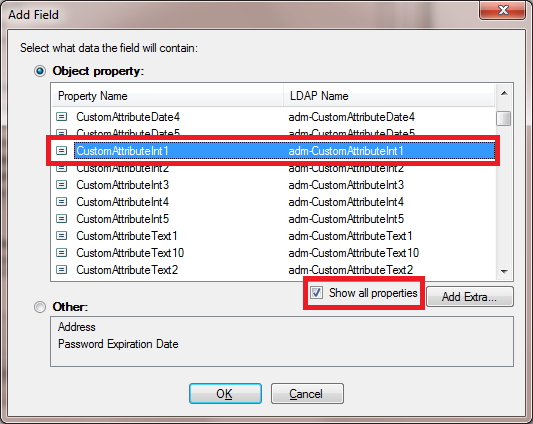Click the property icon for CustomAttributeInt5
The width and height of the screenshot is (533, 424).
pyautogui.click(x=62, y=219)
